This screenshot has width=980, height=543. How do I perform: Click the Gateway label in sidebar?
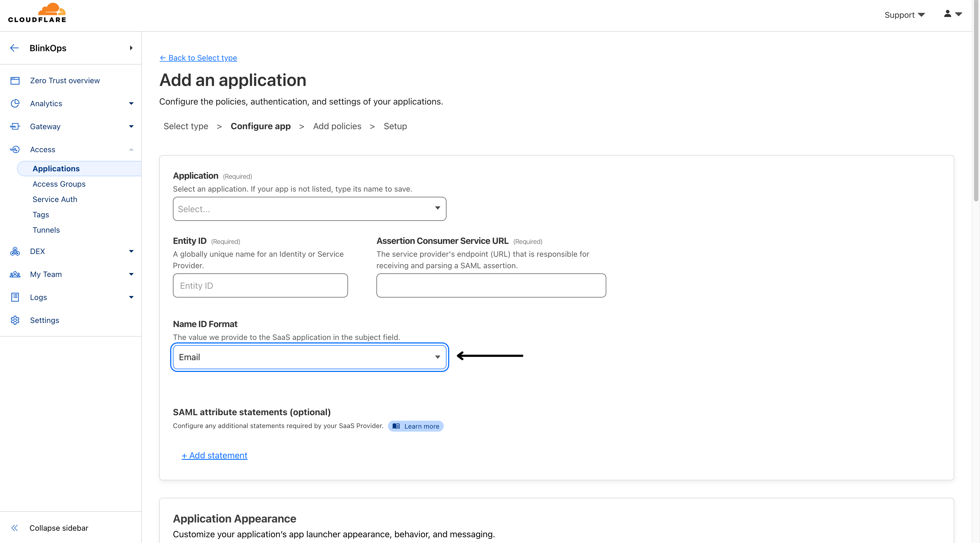tap(45, 126)
